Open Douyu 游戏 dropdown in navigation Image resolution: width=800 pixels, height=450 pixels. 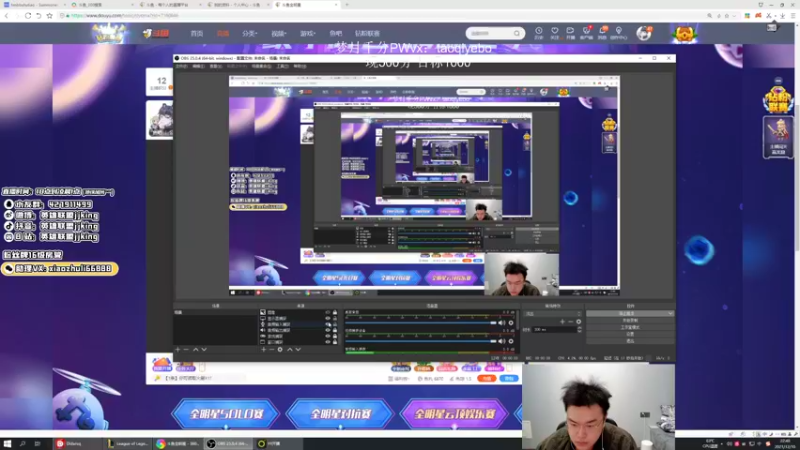click(308, 33)
